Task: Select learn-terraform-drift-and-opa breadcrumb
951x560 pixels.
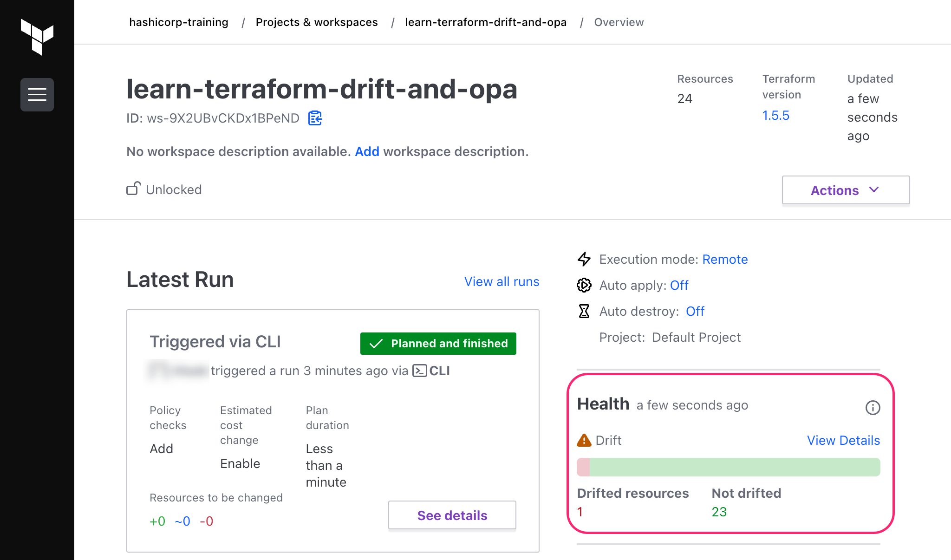Action: 486,22
